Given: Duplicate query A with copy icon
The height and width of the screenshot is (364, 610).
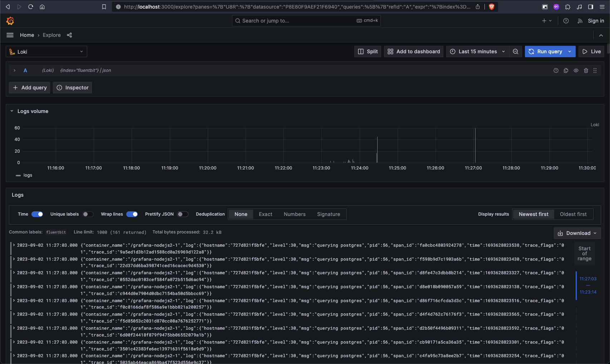Looking at the screenshot, I should 566,70.
